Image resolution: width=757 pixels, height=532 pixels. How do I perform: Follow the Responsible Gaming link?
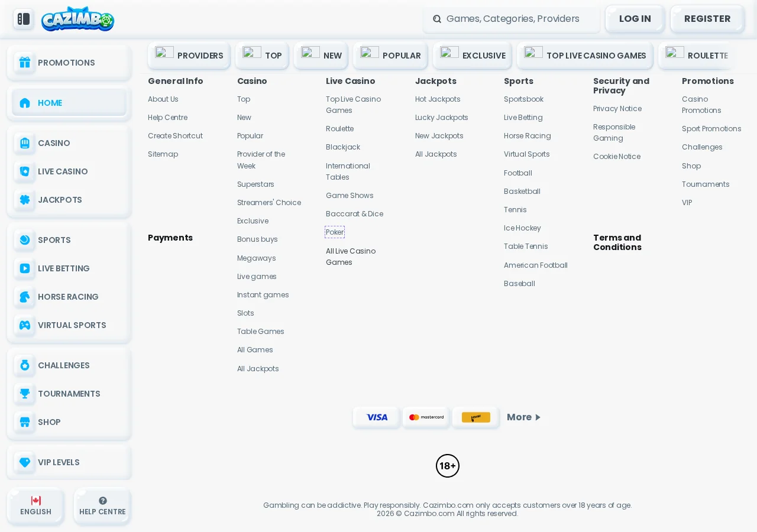(x=614, y=132)
